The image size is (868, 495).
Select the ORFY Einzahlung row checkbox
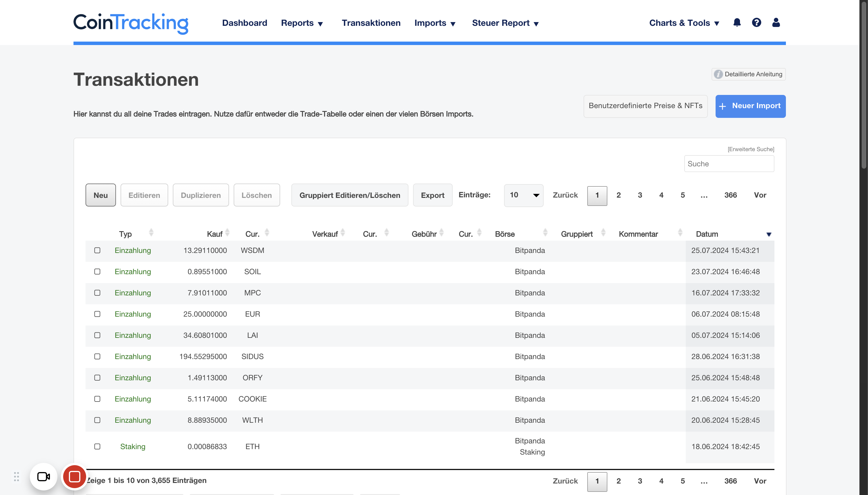(97, 378)
